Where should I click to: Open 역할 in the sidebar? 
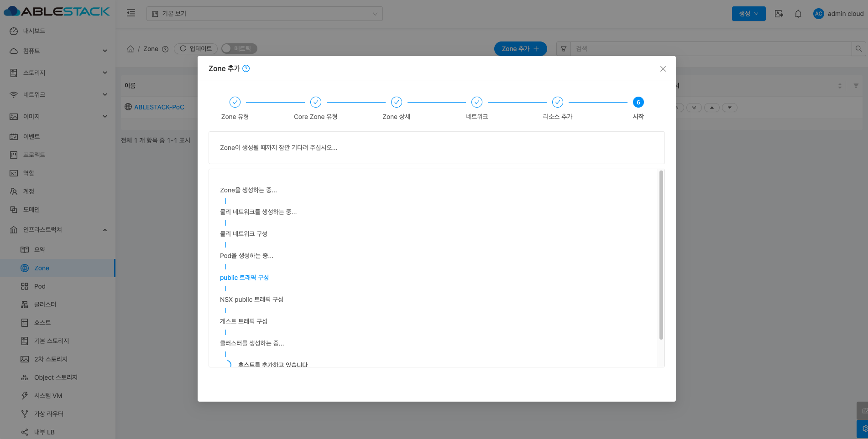tap(58, 173)
